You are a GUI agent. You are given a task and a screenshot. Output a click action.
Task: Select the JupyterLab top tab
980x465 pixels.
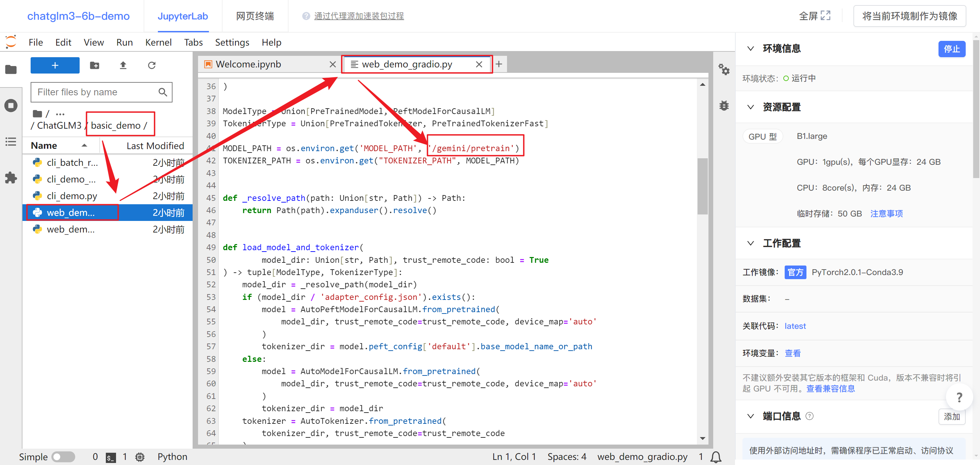tap(183, 16)
